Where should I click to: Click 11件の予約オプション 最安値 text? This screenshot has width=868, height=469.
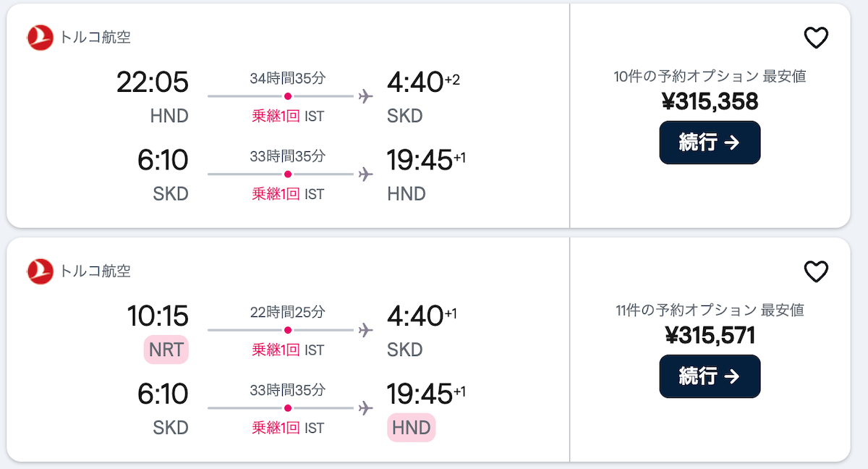pos(710,310)
